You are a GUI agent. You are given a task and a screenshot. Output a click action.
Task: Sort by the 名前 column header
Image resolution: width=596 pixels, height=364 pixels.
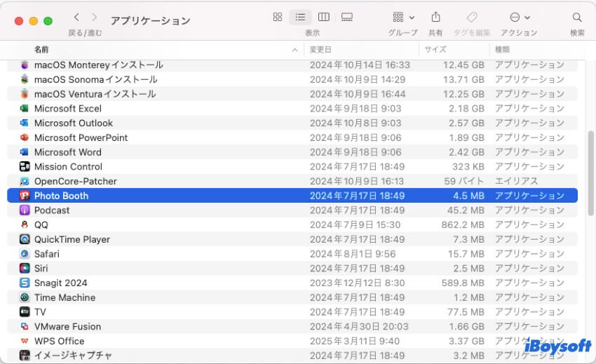[x=41, y=50]
